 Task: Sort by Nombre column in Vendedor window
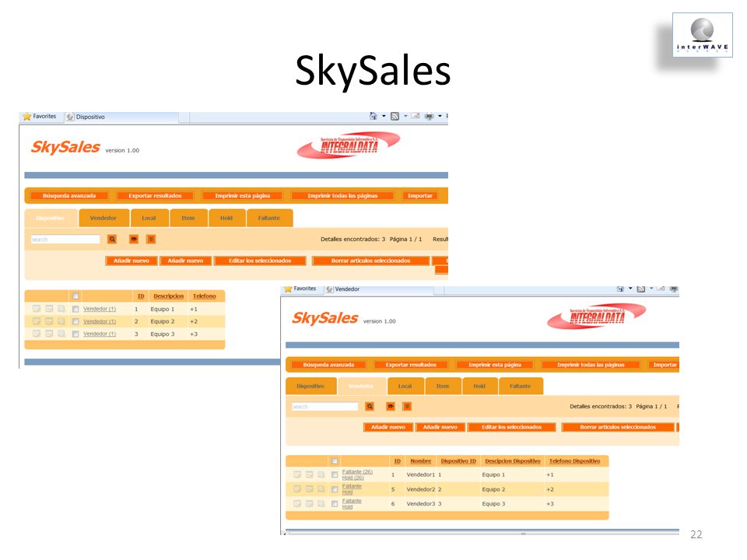click(421, 461)
